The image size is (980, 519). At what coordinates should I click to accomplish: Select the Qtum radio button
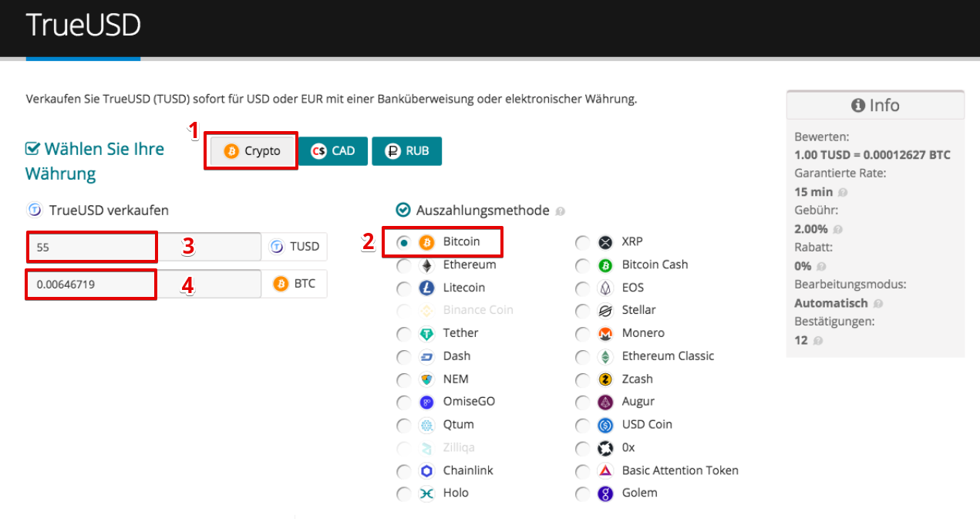coord(403,426)
